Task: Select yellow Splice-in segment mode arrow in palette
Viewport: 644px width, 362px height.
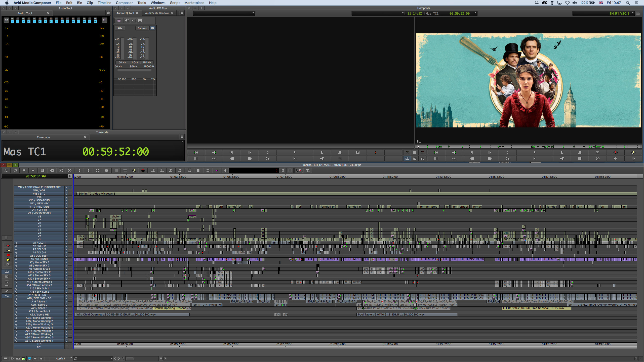Action: (x=8, y=250)
